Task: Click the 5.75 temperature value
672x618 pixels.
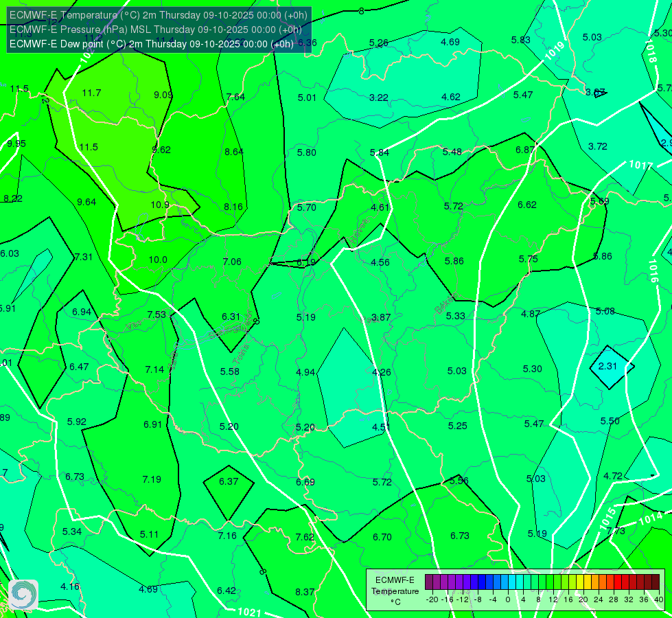Action: (x=528, y=259)
